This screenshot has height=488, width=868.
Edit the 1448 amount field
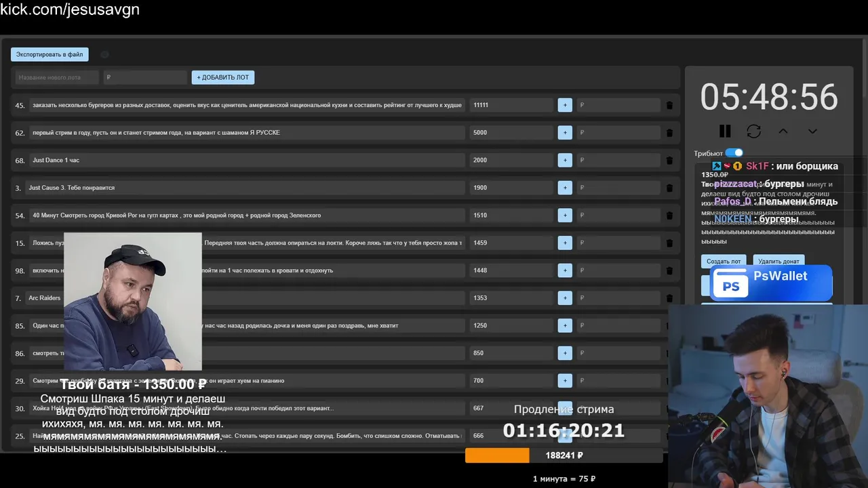(x=511, y=270)
